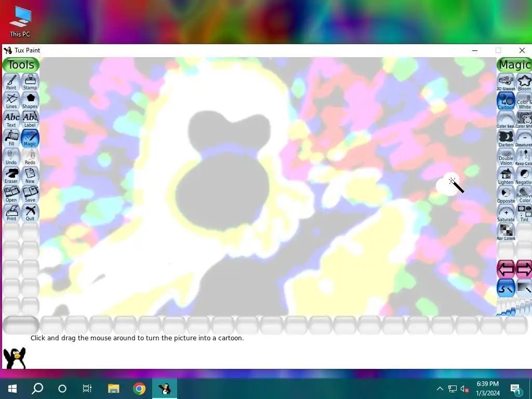Choose the Color Shift monkey effect
This screenshot has width=532, height=399.
(524, 120)
